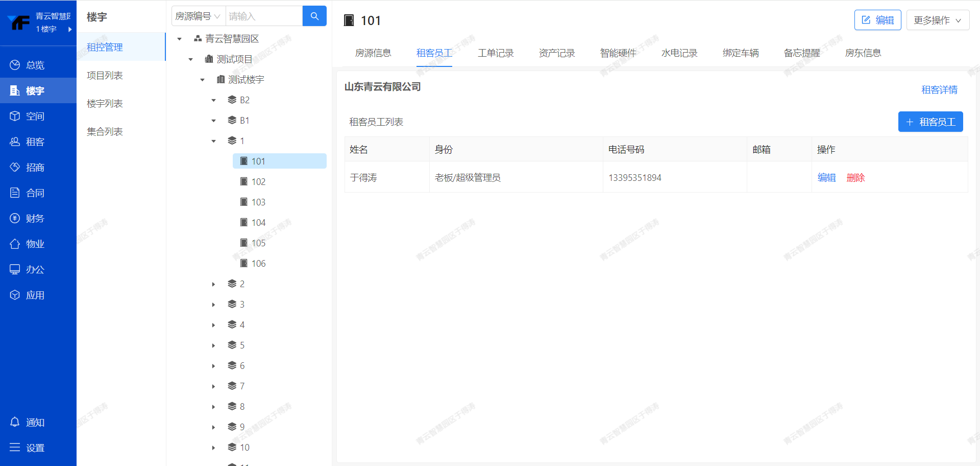Expand floor 2 in the tree
Screen dimensions: 980x466
[213, 284]
